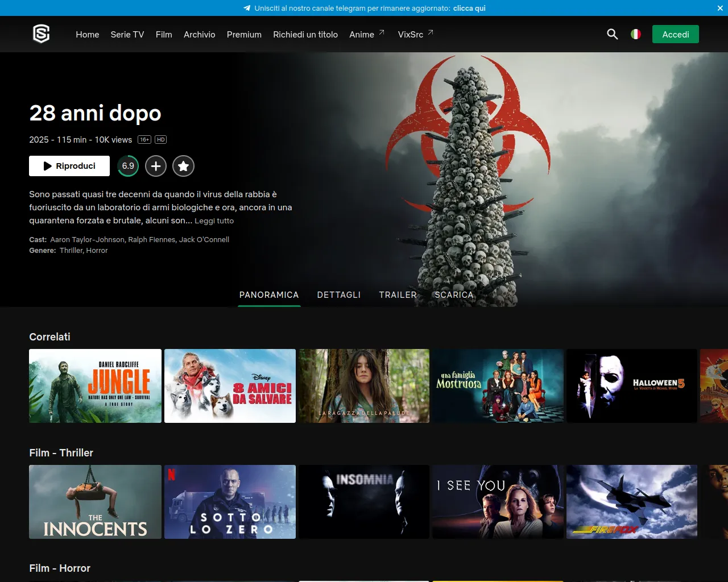Click the Thriller genre link

point(71,251)
